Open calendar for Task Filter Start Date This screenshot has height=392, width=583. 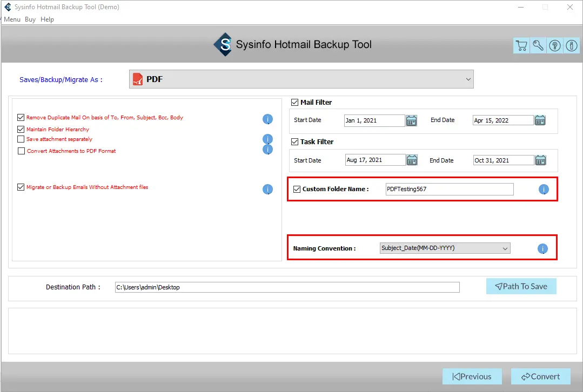tap(412, 160)
